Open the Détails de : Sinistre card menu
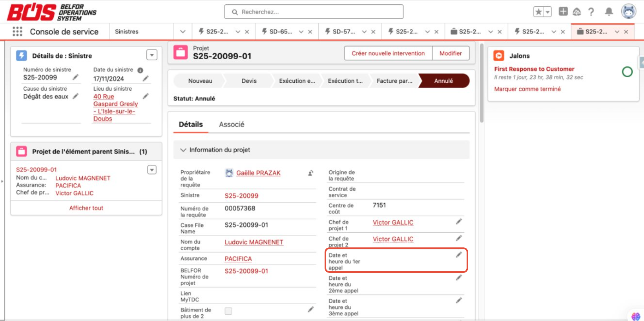This screenshot has height=321, width=644. click(152, 55)
